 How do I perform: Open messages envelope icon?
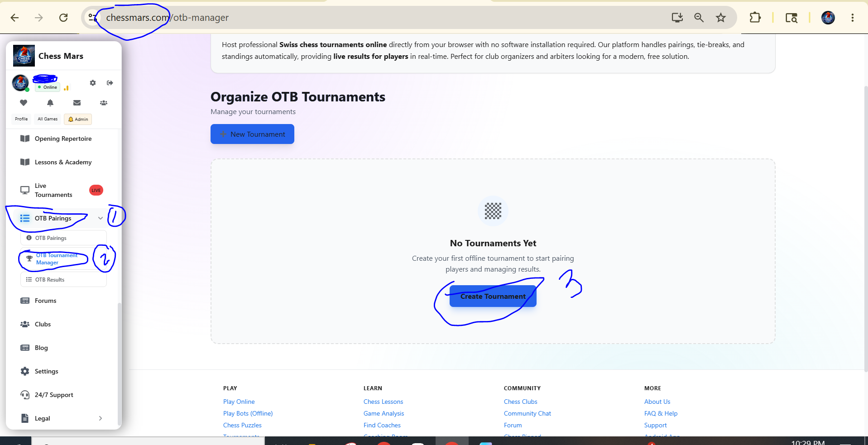pyautogui.click(x=77, y=103)
